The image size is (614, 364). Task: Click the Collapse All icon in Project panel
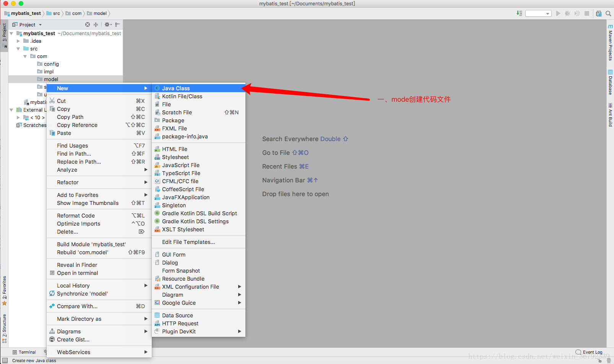[x=96, y=24]
